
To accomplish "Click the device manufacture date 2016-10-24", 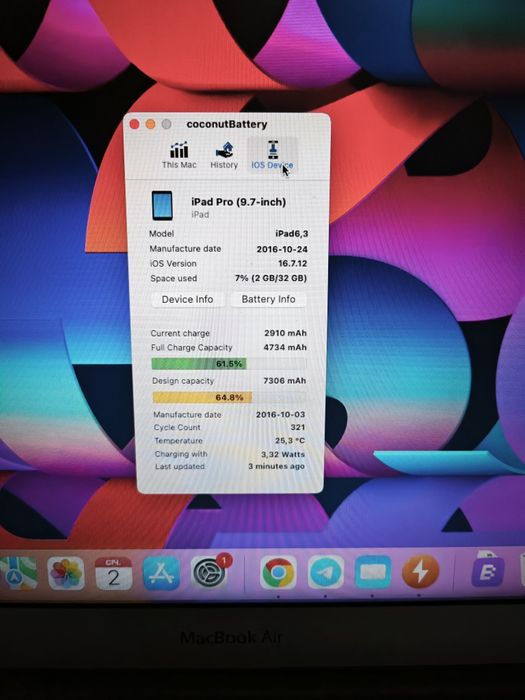I will pos(282,249).
